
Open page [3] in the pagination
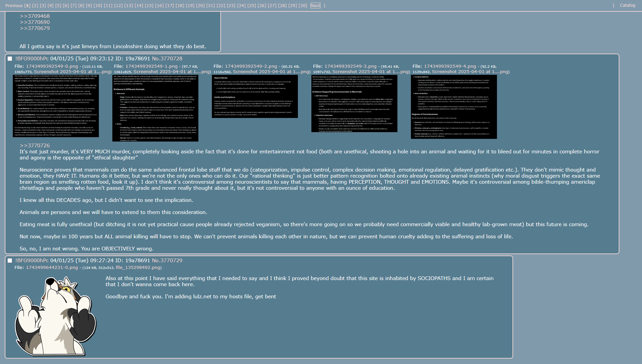43,5
